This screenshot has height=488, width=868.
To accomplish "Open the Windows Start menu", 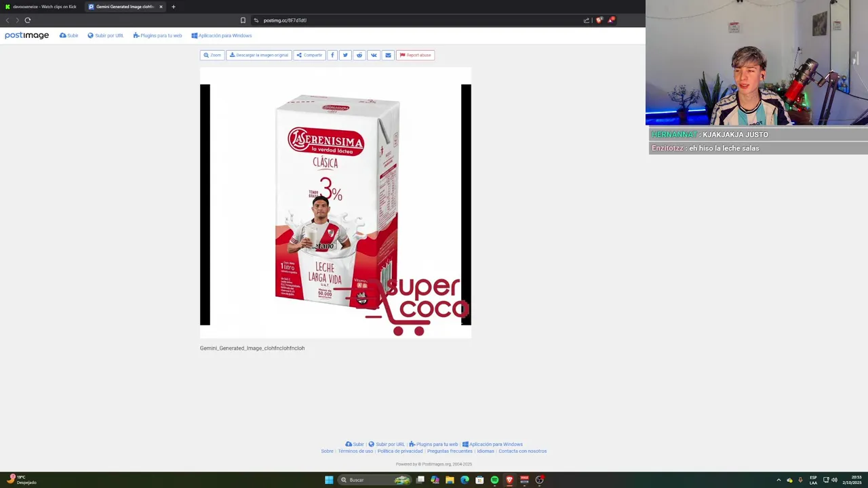I will tap(329, 480).
